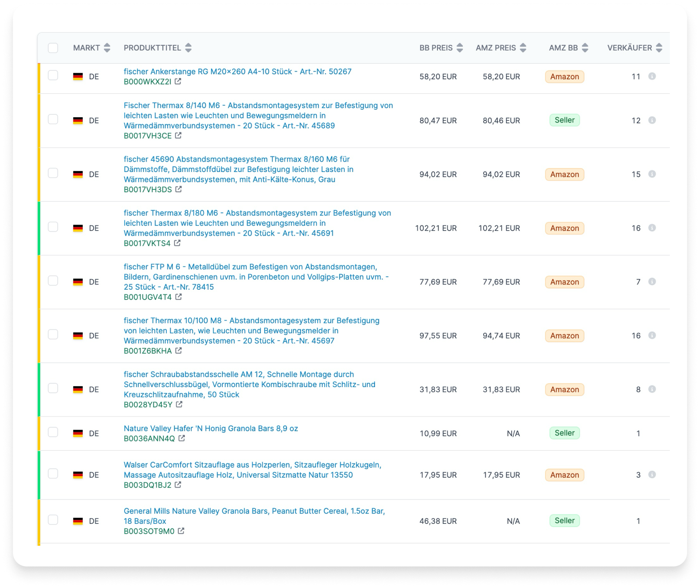The height and width of the screenshot is (588, 700).
Task: Click Seller badge in 10,99 EUR row
Action: (565, 433)
